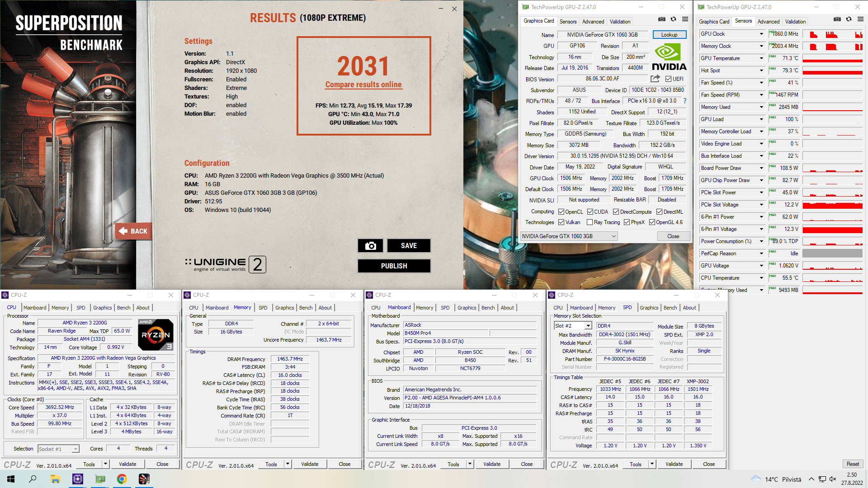868x488 pixels.
Task: Enable the Ray Tracing checkbox
Action: pyautogui.click(x=590, y=222)
